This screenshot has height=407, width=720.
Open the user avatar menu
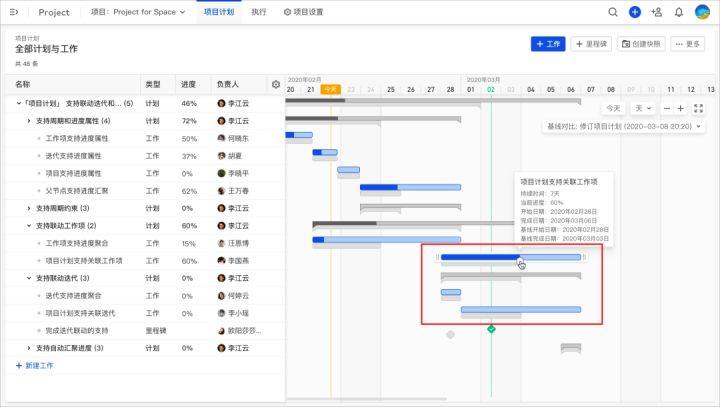(x=702, y=12)
